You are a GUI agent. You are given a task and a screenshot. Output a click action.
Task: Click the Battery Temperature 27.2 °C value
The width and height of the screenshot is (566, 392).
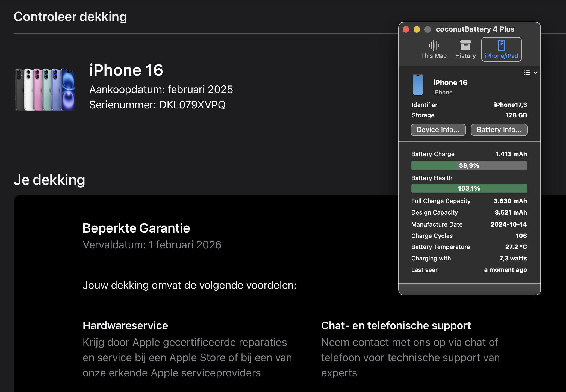pyautogui.click(x=516, y=247)
